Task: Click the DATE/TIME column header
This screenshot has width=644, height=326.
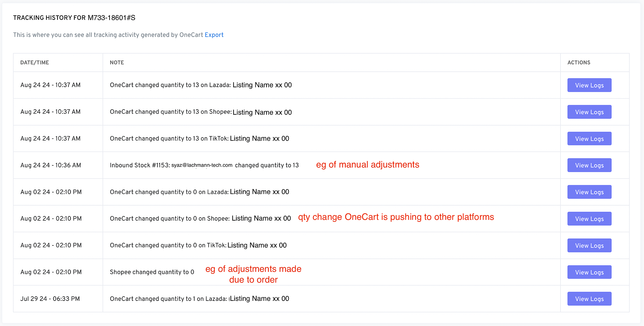Action: (x=34, y=63)
